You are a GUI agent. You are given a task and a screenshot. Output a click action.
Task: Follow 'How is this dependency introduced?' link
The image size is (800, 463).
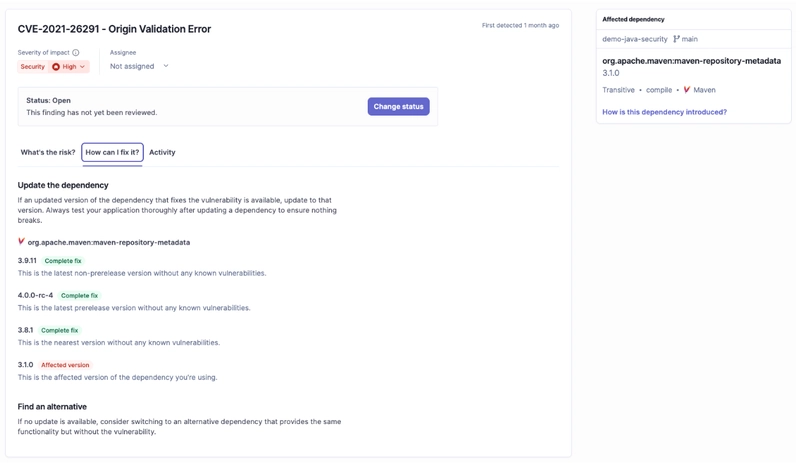coord(664,112)
